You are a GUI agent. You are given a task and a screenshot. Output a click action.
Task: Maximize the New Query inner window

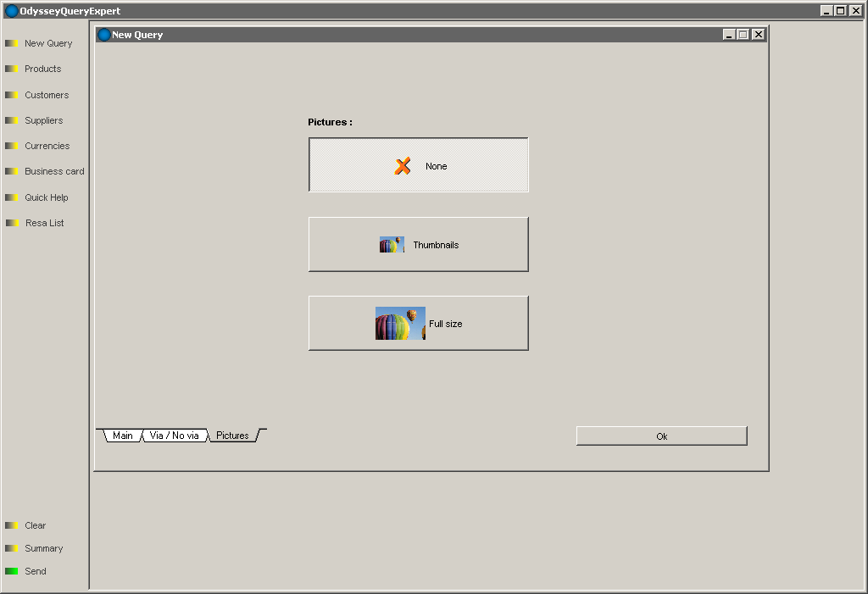tap(743, 35)
